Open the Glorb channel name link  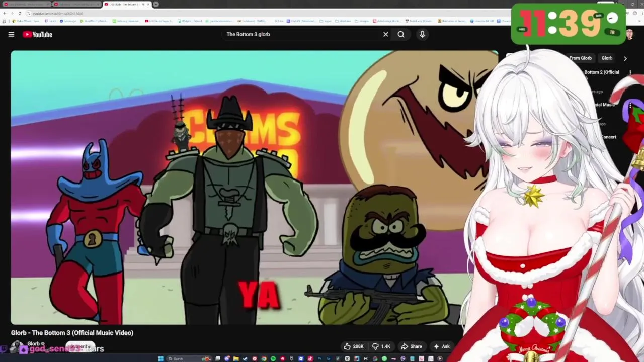pos(33,344)
